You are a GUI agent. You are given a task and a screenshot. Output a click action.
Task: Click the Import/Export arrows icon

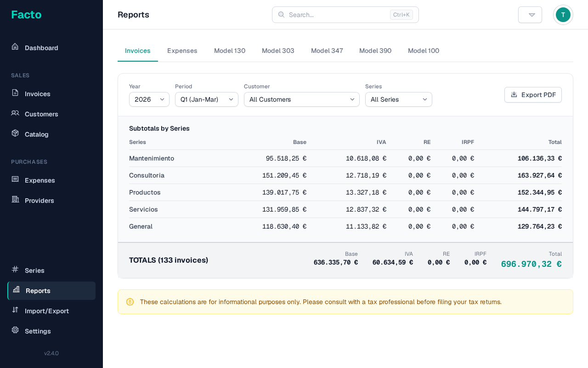[15, 310]
